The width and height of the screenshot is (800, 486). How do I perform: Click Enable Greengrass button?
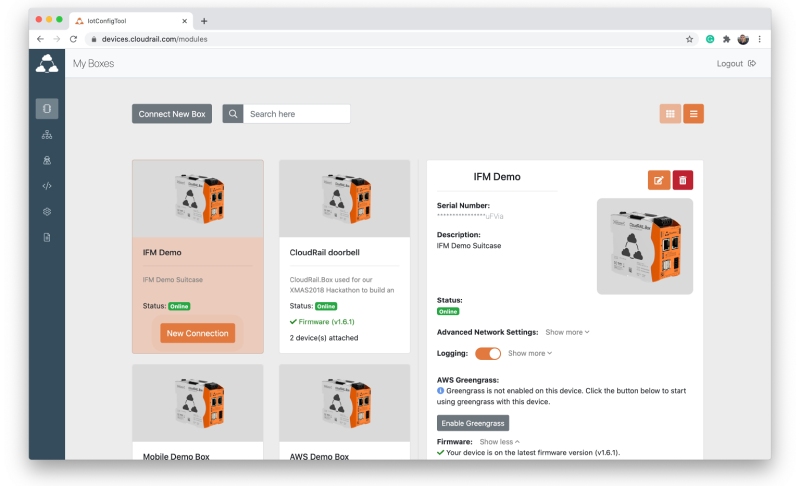[472, 423]
